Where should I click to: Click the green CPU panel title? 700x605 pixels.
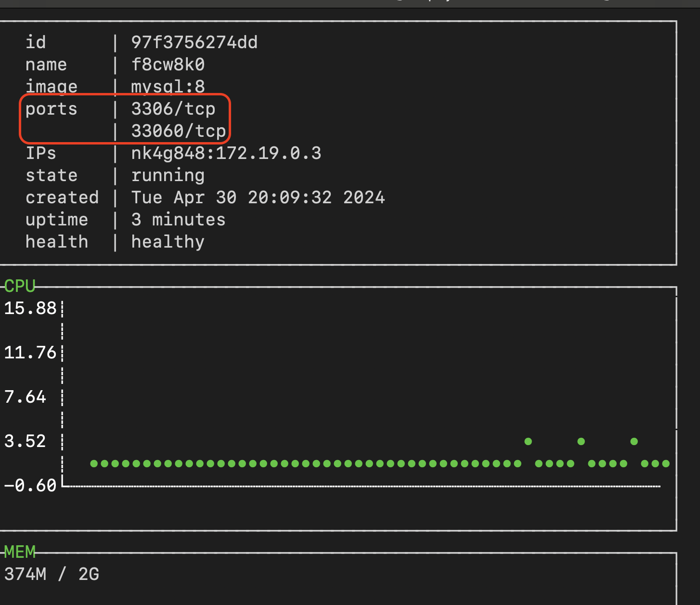tap(20, 286)
